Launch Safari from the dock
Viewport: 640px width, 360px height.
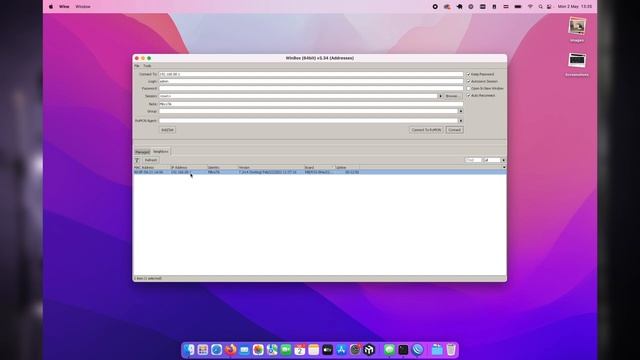217,350
